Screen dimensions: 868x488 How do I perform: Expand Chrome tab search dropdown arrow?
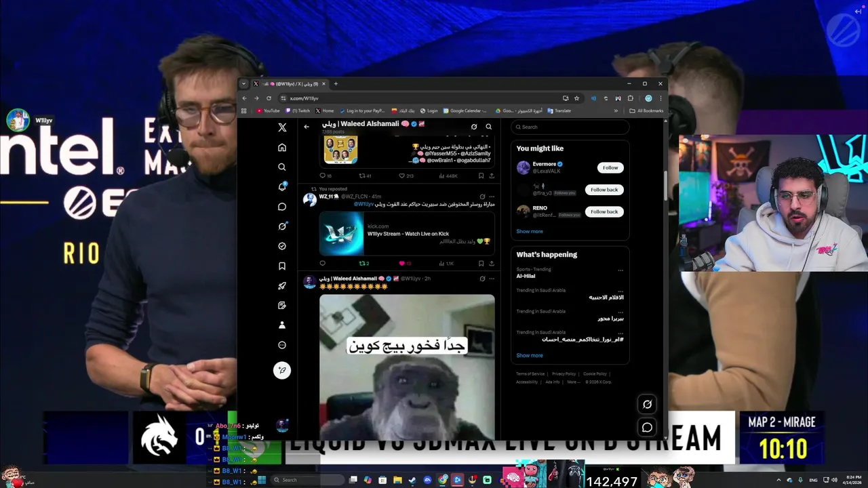(243, 84)
